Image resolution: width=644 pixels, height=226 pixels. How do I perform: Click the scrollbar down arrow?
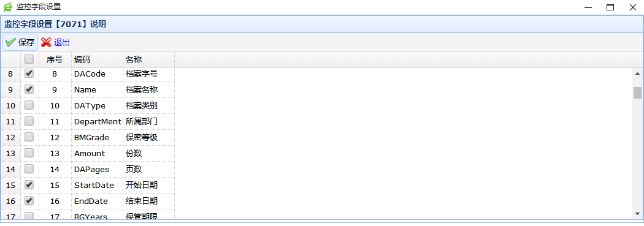pos(637,213)
